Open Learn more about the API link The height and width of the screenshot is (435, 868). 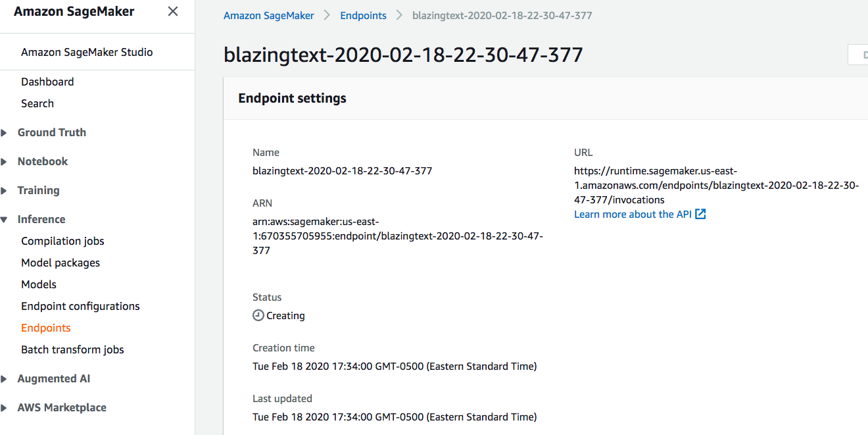pos(633,215)
